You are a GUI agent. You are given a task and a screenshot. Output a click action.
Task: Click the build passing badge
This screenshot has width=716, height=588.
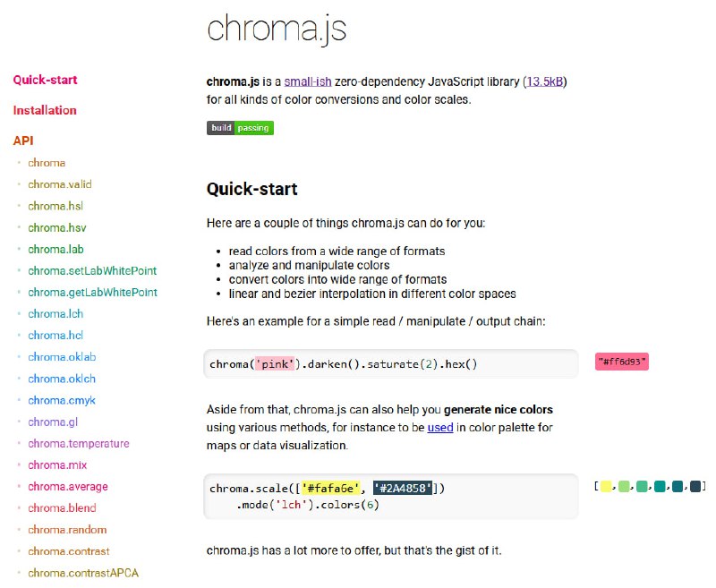[240, 128]
